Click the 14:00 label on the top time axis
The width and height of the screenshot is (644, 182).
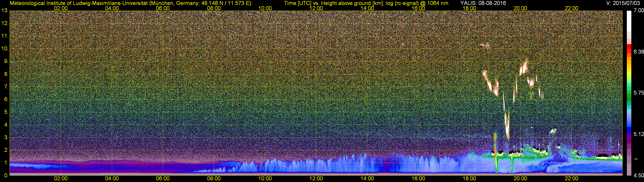point(367,8)
